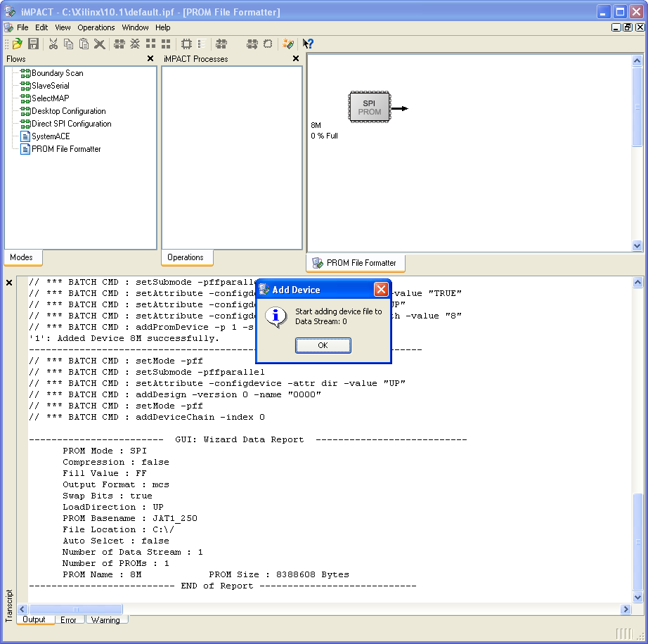Click the transcript scroll up arrow
The width and height of the screenshot is (648, 644).
tap(637, 283)
